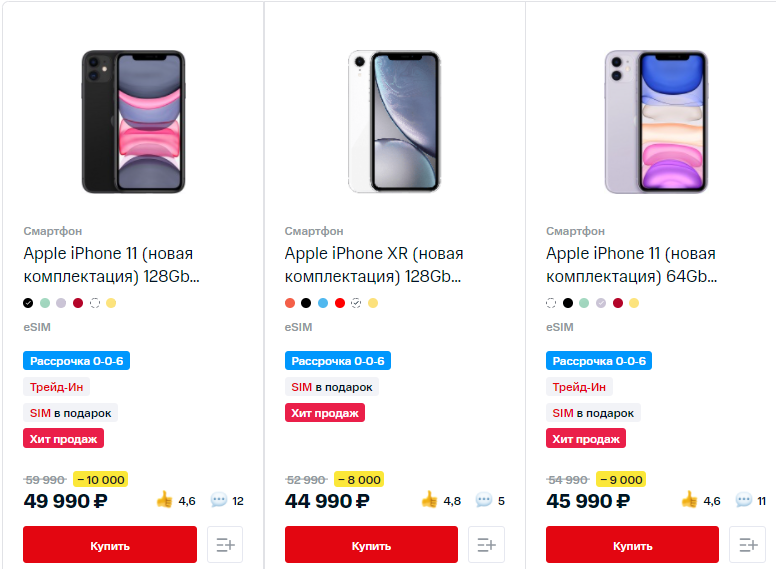This screenshot has width=776, height=569.
Task: Open reviews comment icon for iPhone 11 64Gb
Action: click(x=743, y=500)
